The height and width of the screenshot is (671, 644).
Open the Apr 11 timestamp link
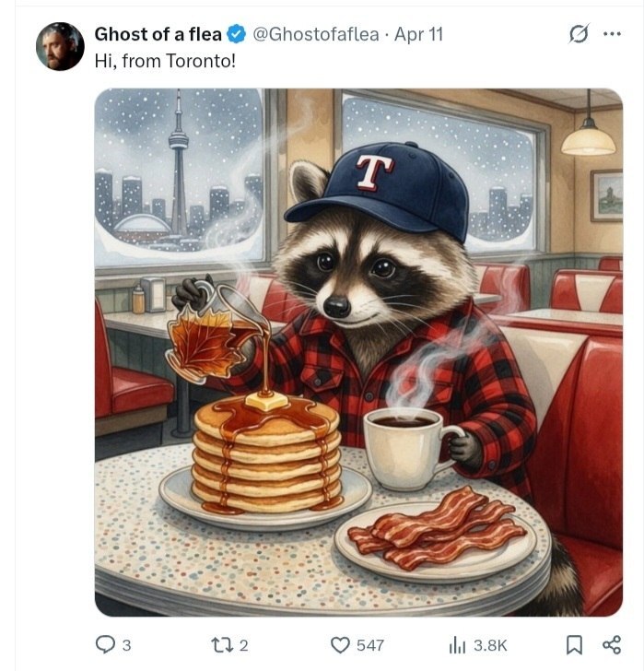coord(418,34)
